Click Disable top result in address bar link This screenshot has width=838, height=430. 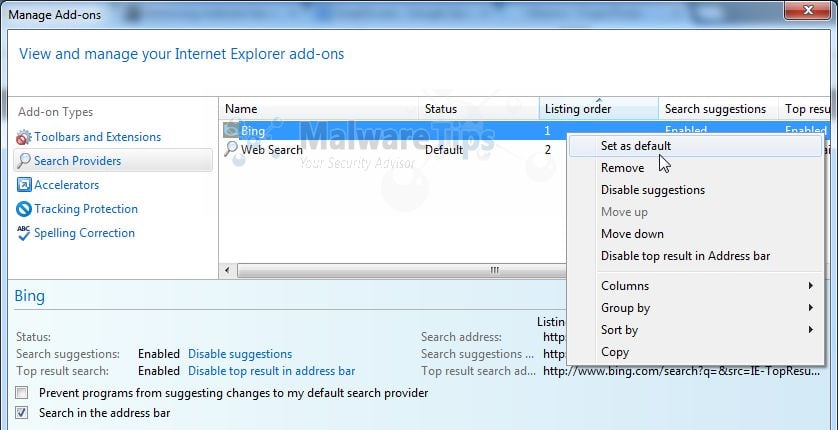point(271,371)
